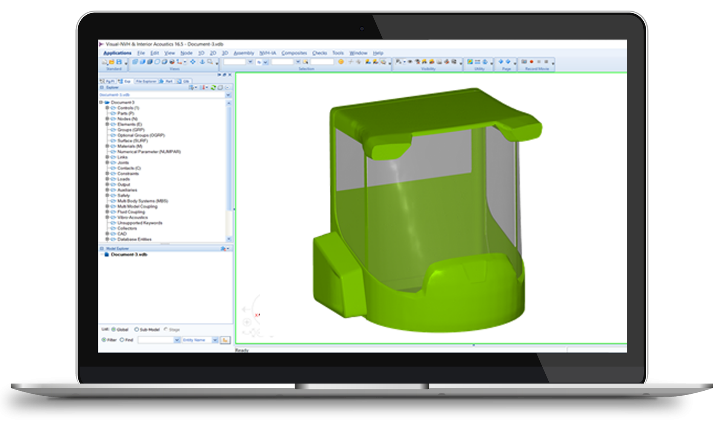Click the first blue arrow in Page toolbar

501,62
